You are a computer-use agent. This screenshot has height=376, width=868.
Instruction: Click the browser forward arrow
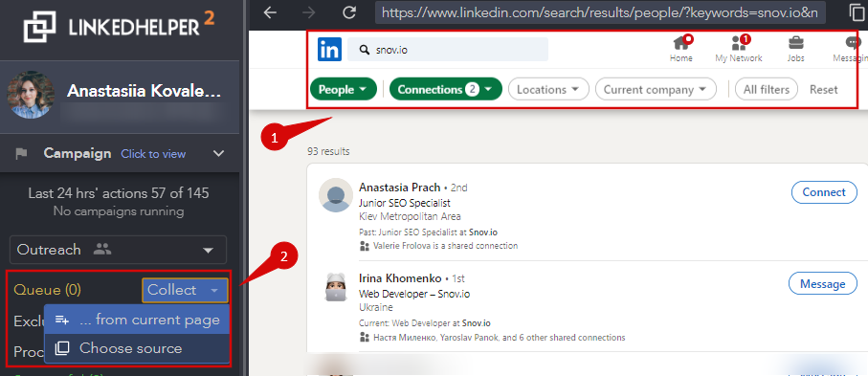[309, 12]
